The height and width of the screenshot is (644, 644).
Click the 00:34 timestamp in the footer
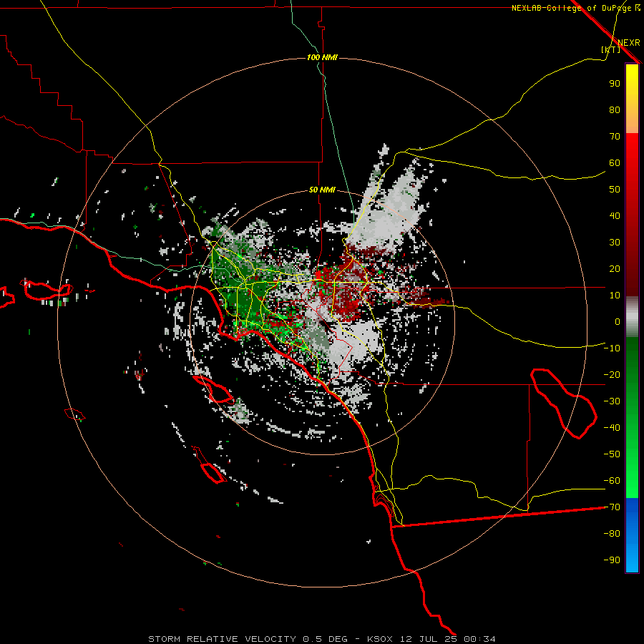point(479,639)
